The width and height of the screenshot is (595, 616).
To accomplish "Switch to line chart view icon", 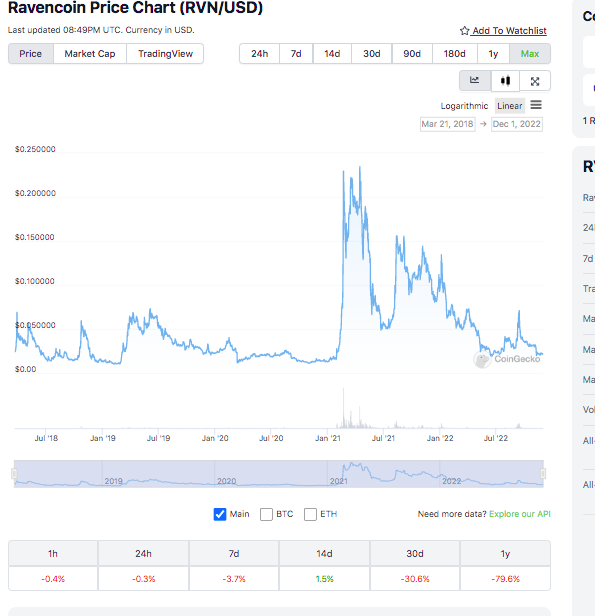I will coord(475,81).
